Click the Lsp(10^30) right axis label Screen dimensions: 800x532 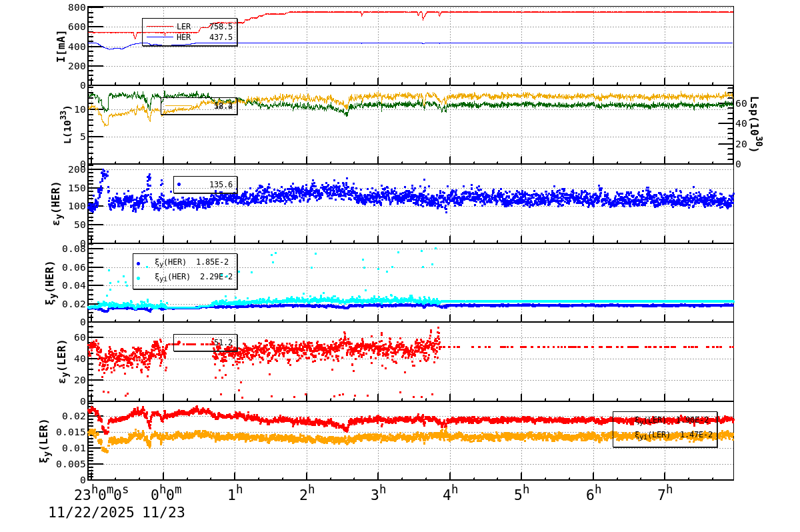pyautogui.click(x=754, y=125)
